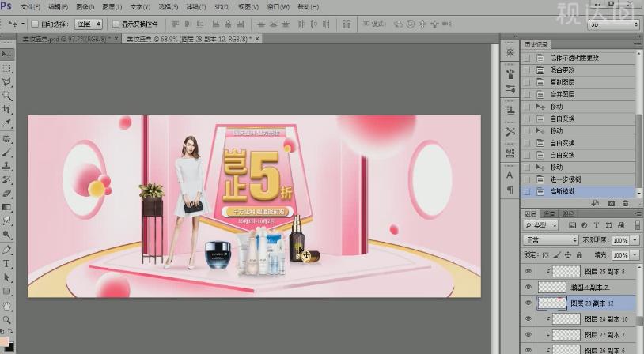Select the Move tool in the toolbox
The width and height of the screenshot is (644, 354).
(7, 55)
